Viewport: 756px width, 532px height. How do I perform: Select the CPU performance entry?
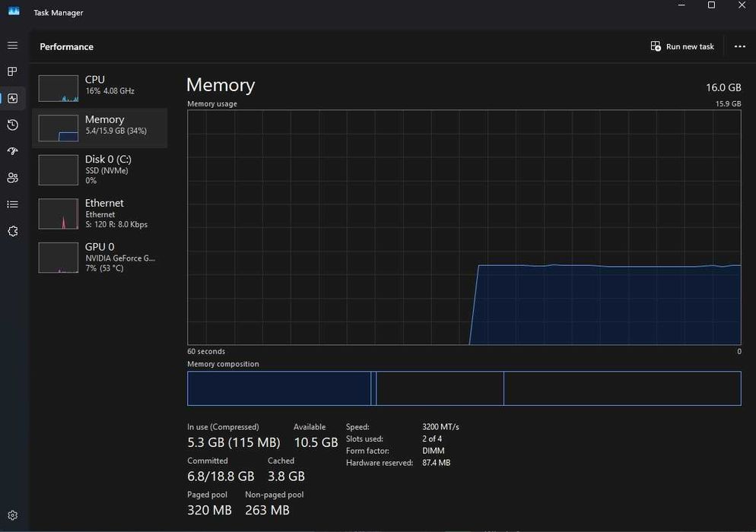click(100, 88)
